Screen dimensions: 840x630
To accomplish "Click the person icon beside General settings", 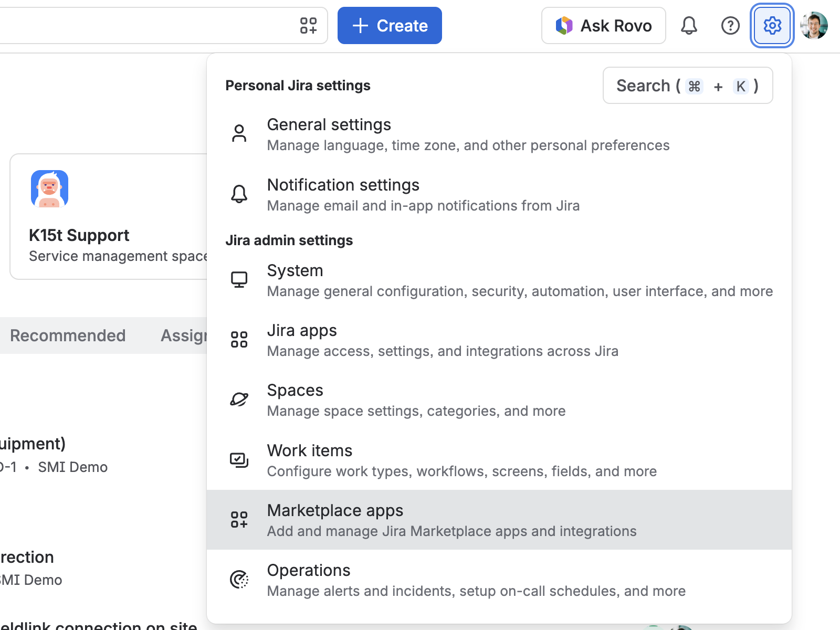I will [x=239, y=133].
